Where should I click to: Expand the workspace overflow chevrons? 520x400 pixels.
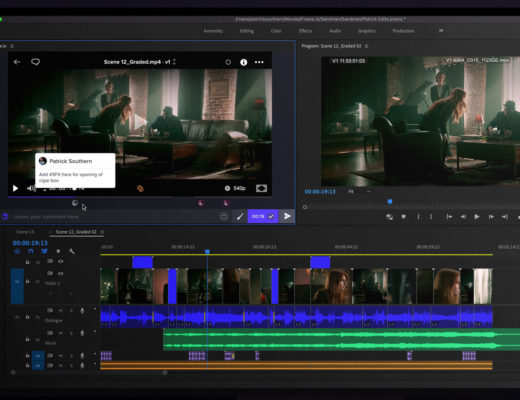[441, 30]
